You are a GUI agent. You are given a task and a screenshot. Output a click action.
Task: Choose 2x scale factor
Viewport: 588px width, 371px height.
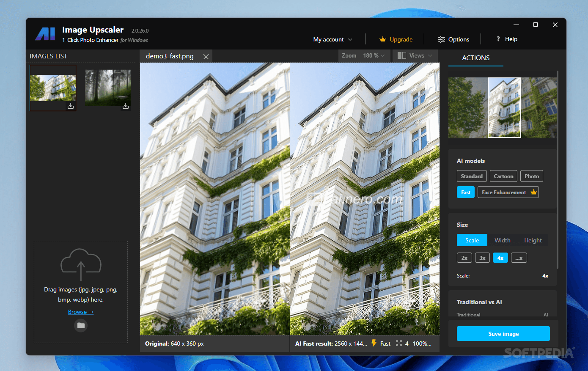point(464,258)
